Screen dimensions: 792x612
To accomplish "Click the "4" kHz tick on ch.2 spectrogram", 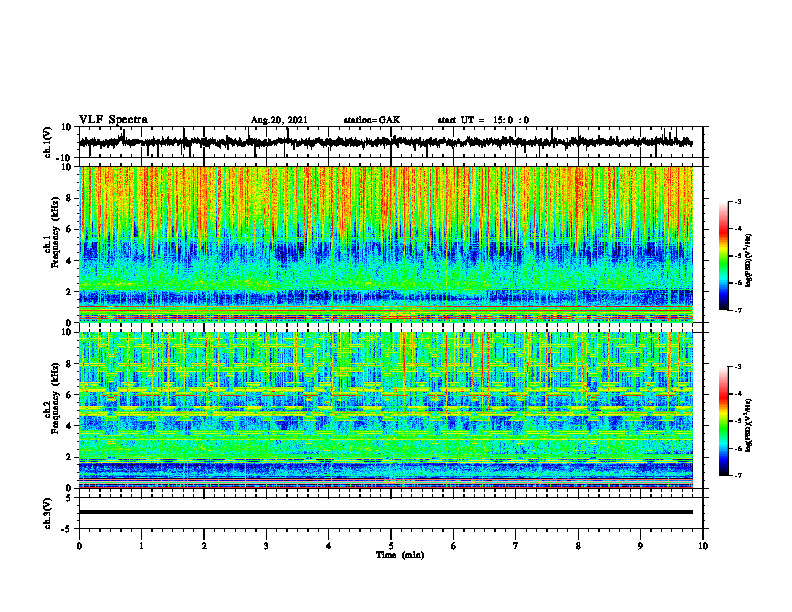I will [x=70, y=426].
